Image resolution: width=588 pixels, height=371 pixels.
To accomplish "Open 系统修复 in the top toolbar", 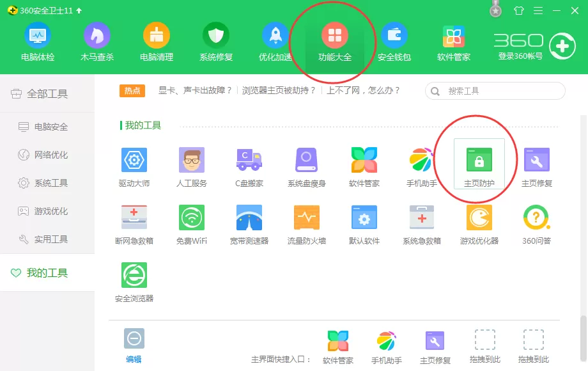I will [216, 42].
